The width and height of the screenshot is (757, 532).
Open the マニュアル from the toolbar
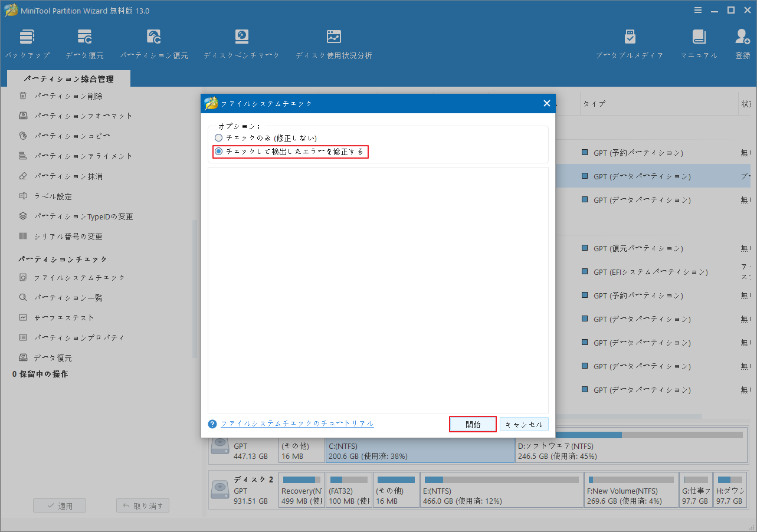tap(699, 42)
